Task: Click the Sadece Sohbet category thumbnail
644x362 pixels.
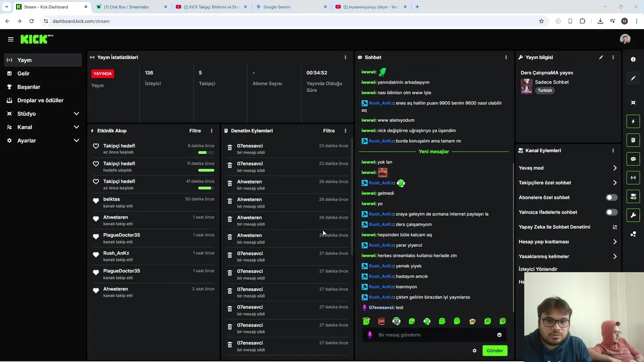Action: pyautogui.click(x=526, y=86)
